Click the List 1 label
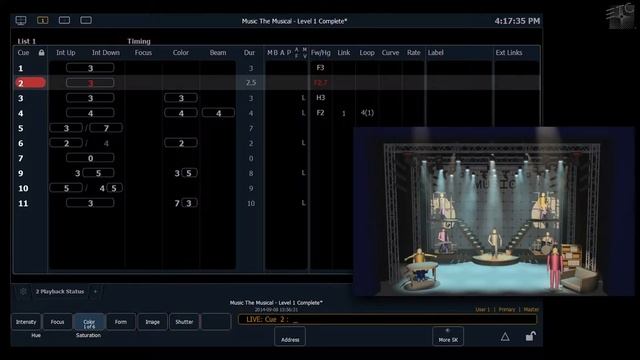640x360 pixels. [x=27, y=41]
